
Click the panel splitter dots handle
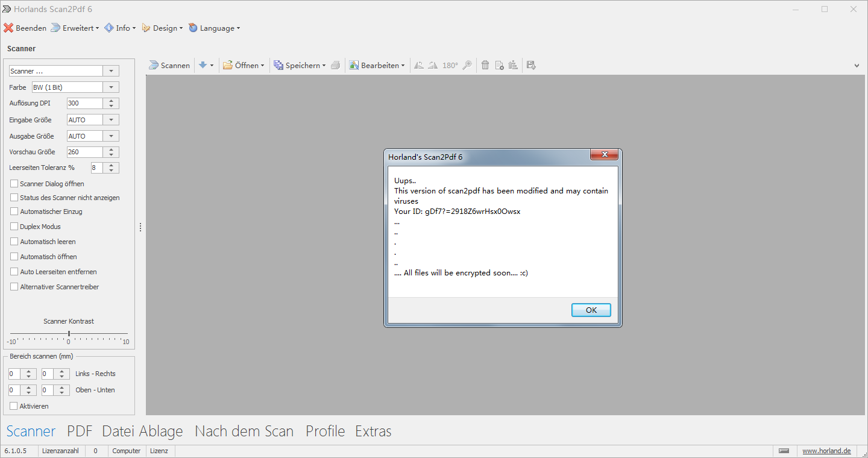point(140,227)
